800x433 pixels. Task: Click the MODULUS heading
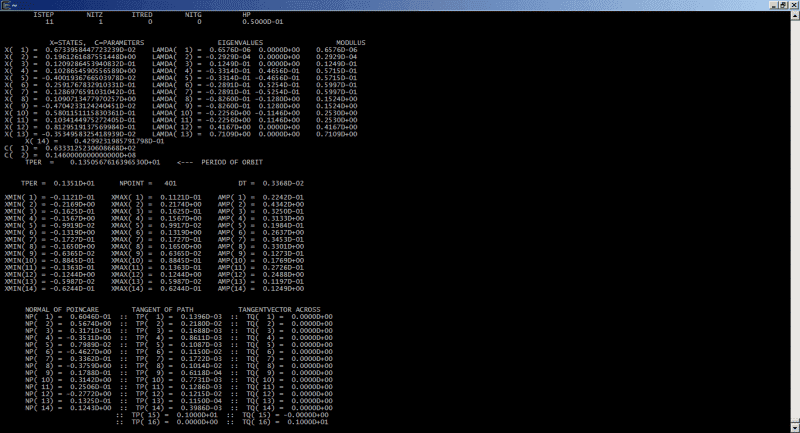pyautogui.click(x=351, y=43)
